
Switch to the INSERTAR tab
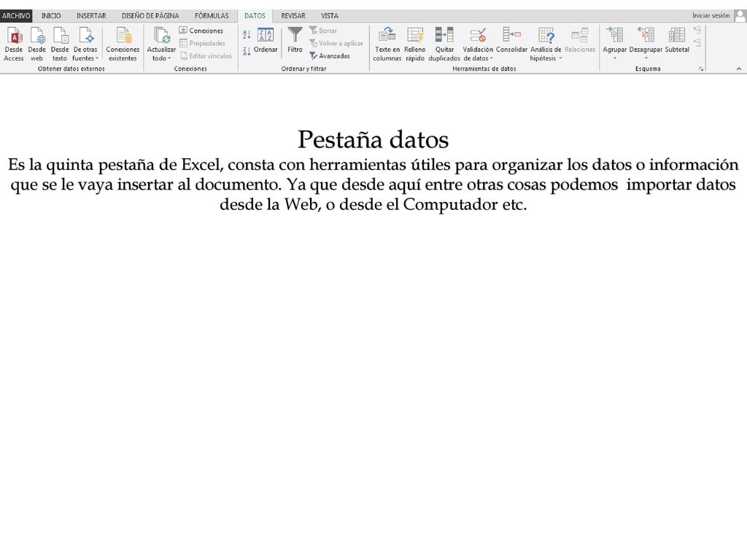point(91,16)
